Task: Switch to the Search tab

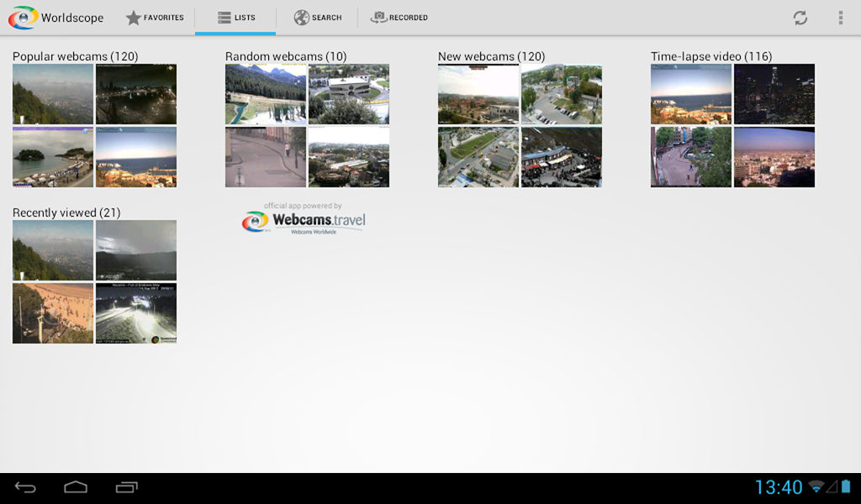Action: tap(317, 17)
